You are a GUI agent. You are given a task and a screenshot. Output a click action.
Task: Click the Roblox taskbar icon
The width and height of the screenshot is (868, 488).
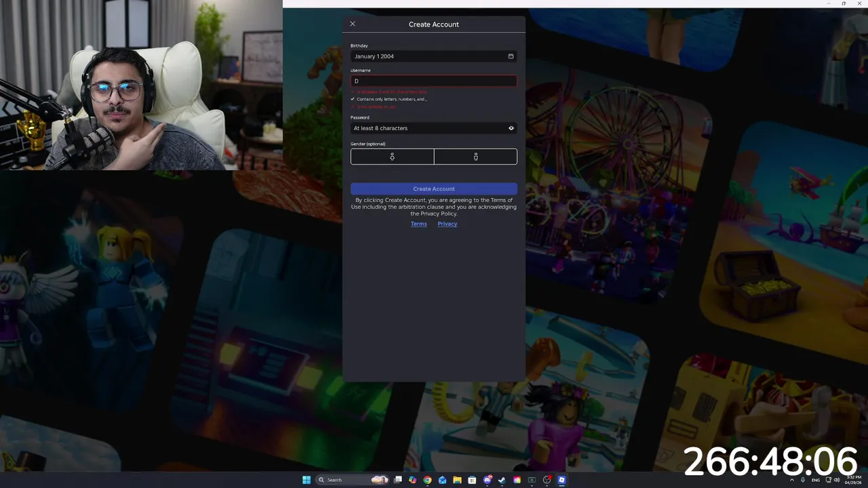(561, 480)
